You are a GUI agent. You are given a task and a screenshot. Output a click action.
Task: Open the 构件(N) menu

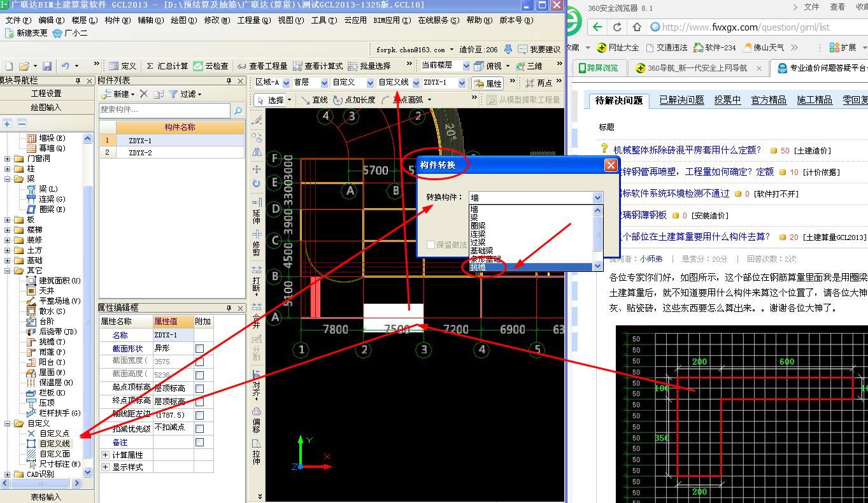pos(117,20)
